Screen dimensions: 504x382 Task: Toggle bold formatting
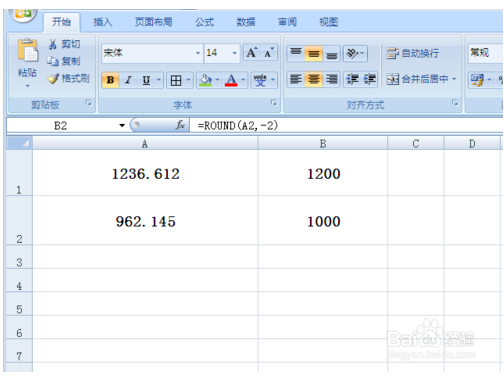click(110, 80)
